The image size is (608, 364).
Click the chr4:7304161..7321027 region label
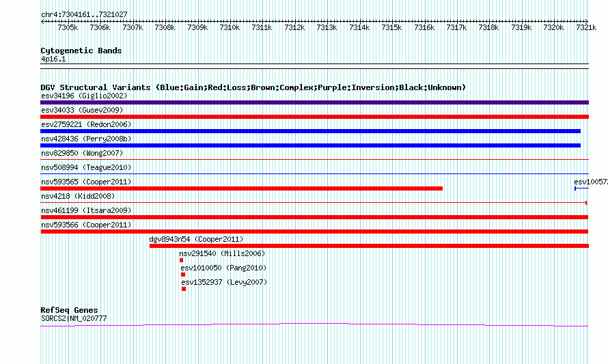(x=84, y=14)
